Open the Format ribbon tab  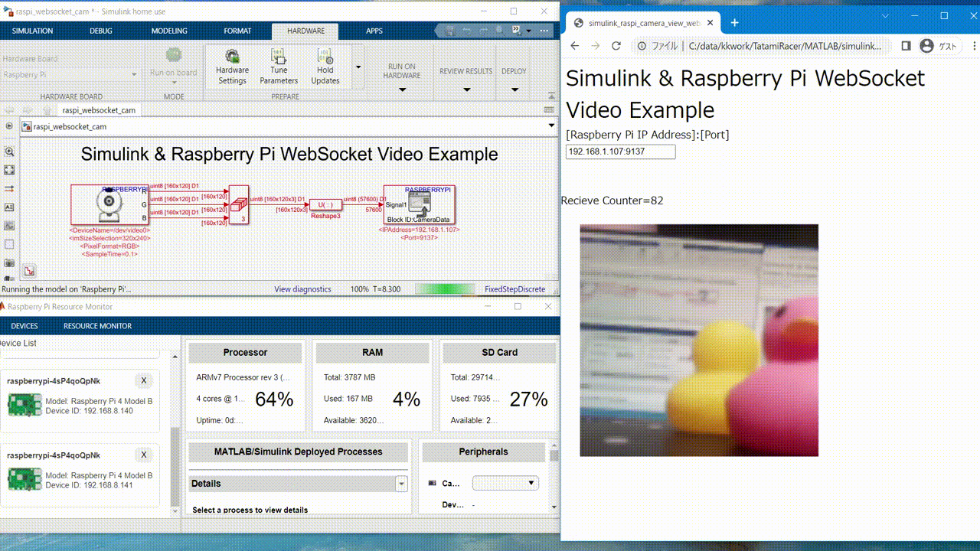tap(237, 31)
